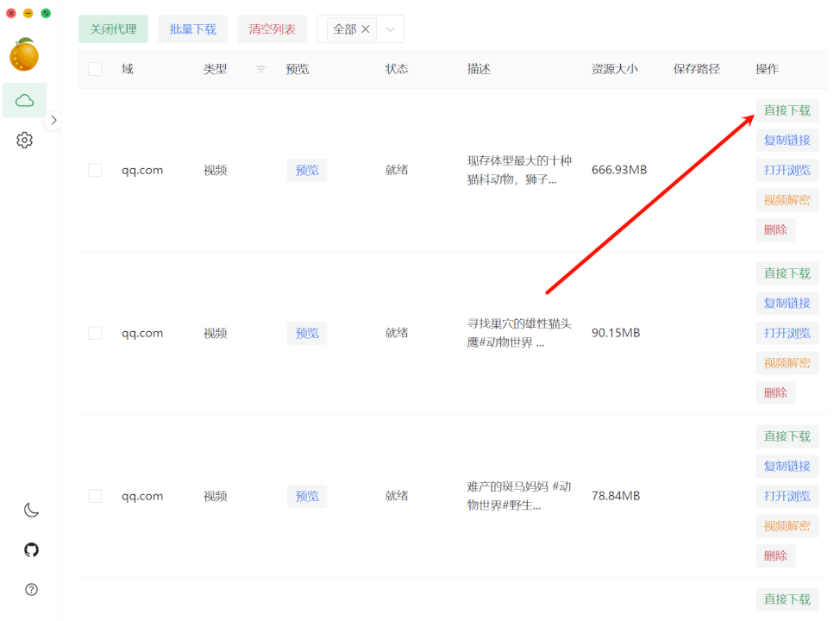
Task: Remove the 全部 filter tag via X
Action: pyautogui.click(x=365, y=29)
